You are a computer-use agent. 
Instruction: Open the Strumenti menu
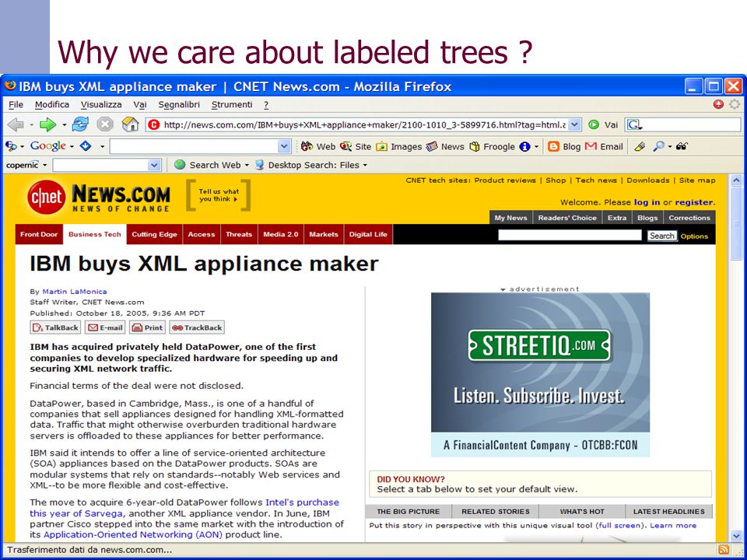pos(232,104)
